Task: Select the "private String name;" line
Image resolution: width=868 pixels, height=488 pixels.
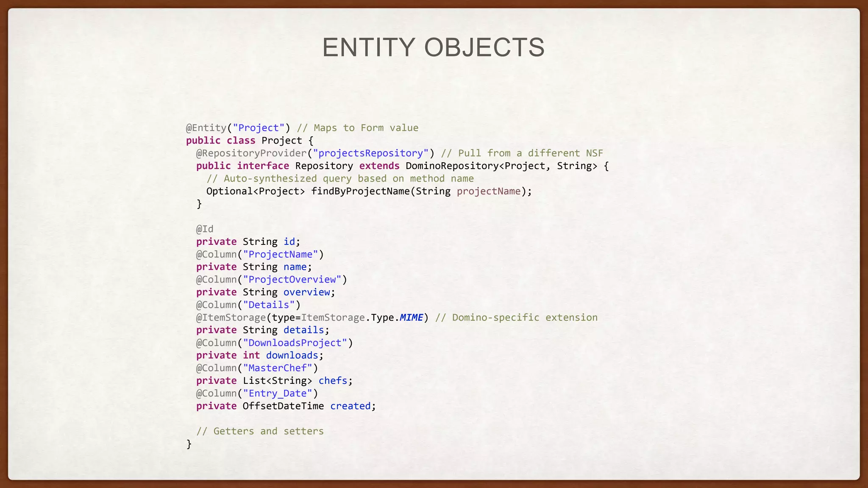Action: coord(254,267)
